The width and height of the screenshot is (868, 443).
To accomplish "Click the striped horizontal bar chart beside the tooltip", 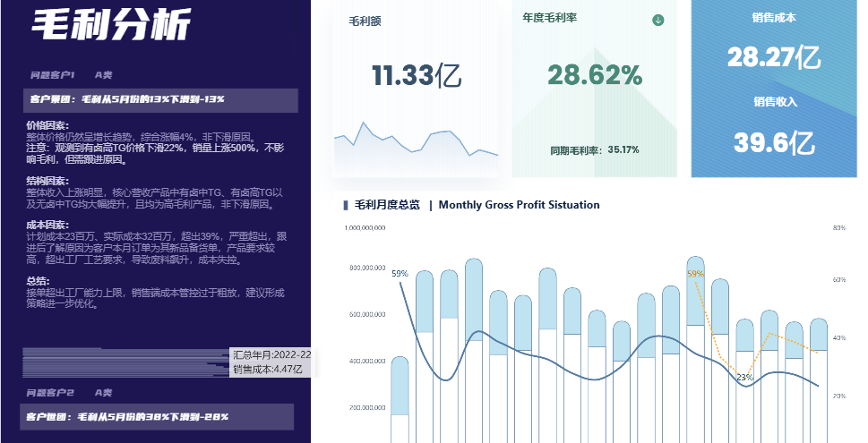I will (125, 362).
